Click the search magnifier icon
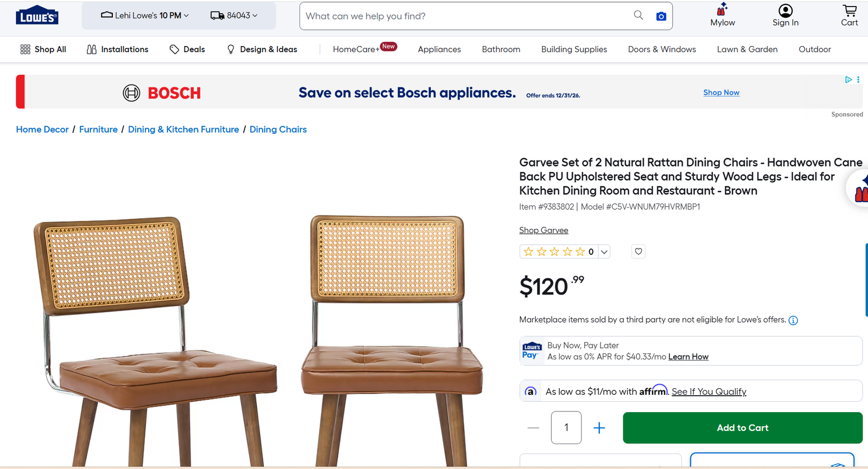This screenshot has width=868, height=469. 639,15
